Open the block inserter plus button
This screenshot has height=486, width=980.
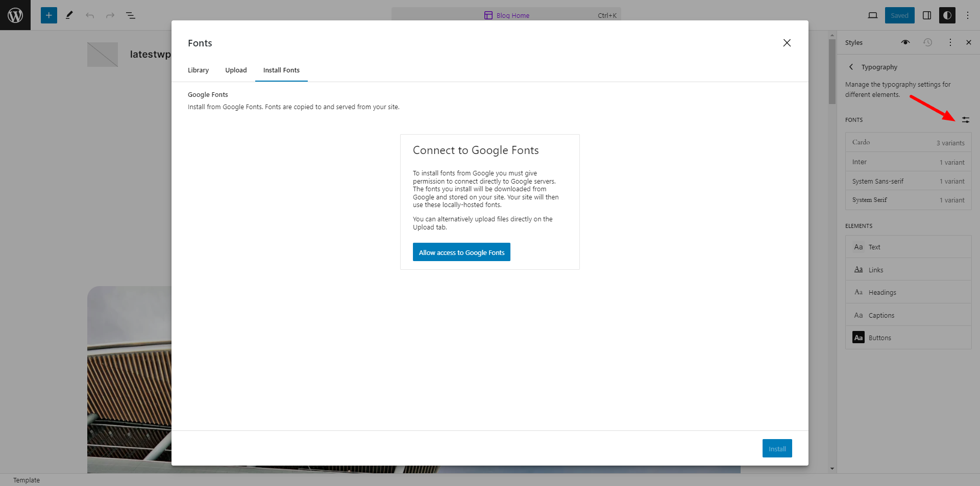(x=49, y=15)
